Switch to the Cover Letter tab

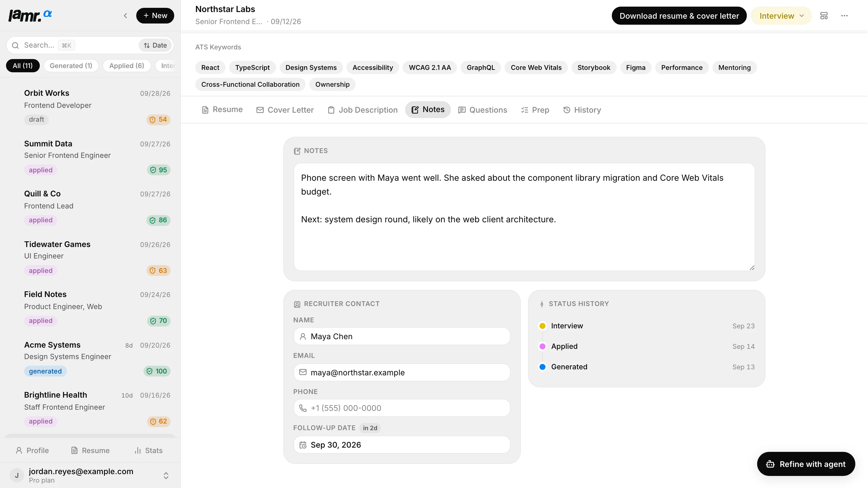coord(285,110)
